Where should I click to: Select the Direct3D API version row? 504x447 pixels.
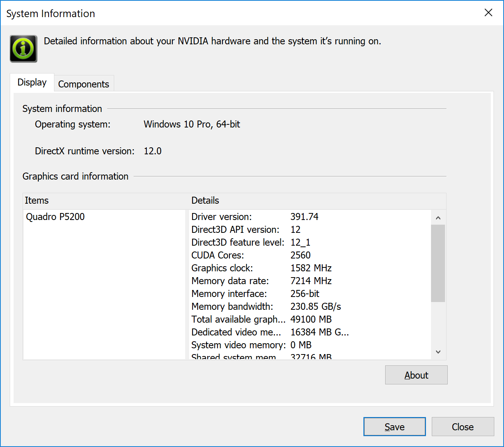tap(310, 230)
